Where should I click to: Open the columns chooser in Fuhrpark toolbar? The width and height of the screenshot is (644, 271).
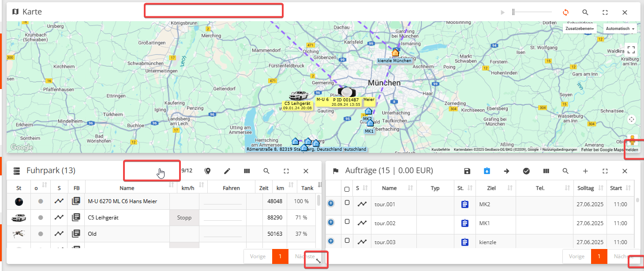pyautogui.click(x=247, y=171)
